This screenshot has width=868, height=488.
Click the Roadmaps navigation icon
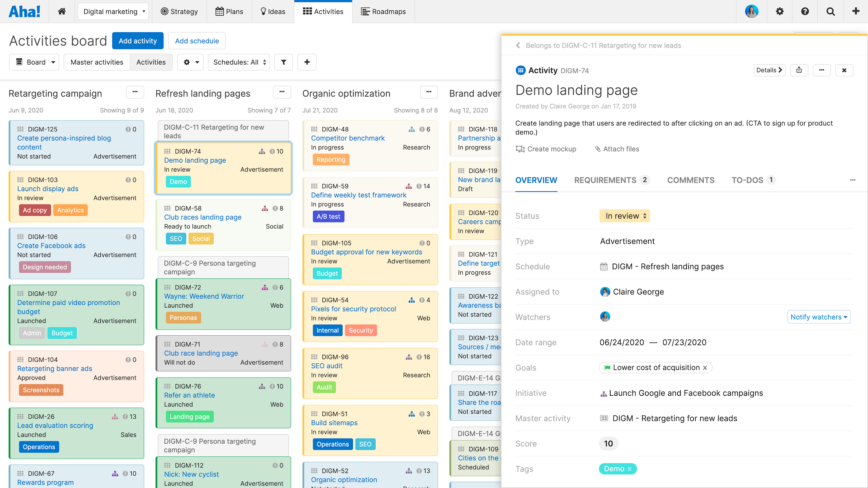365,11
